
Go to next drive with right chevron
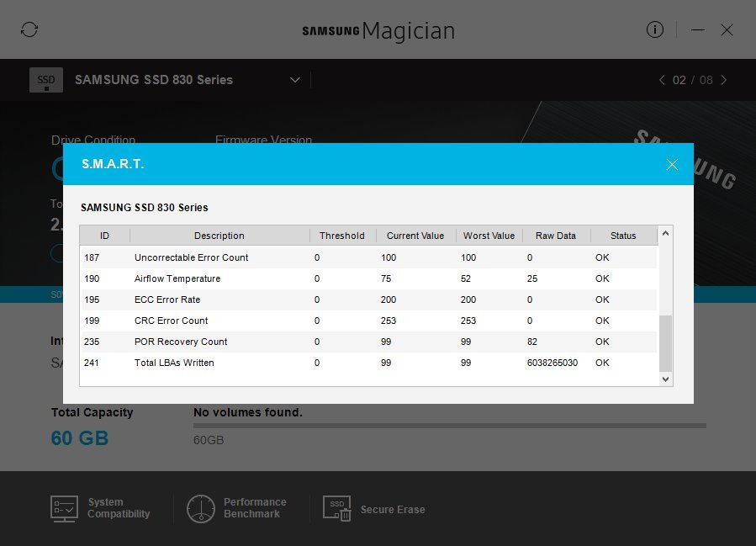tap(724, 80)
